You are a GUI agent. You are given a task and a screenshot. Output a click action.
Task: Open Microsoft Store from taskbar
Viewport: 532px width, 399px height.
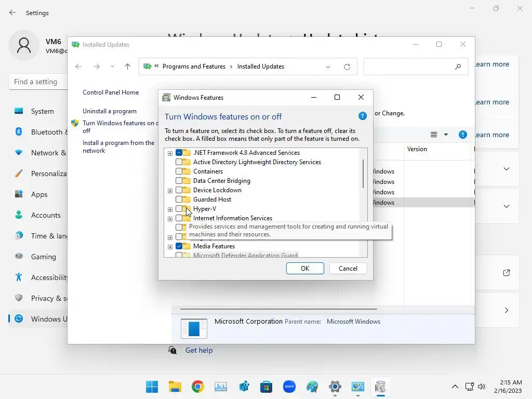pos(267,387)
